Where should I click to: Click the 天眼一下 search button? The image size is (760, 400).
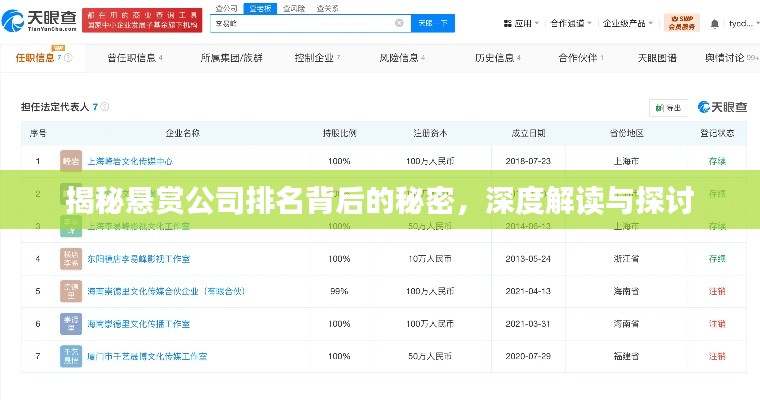click(433, 23)
